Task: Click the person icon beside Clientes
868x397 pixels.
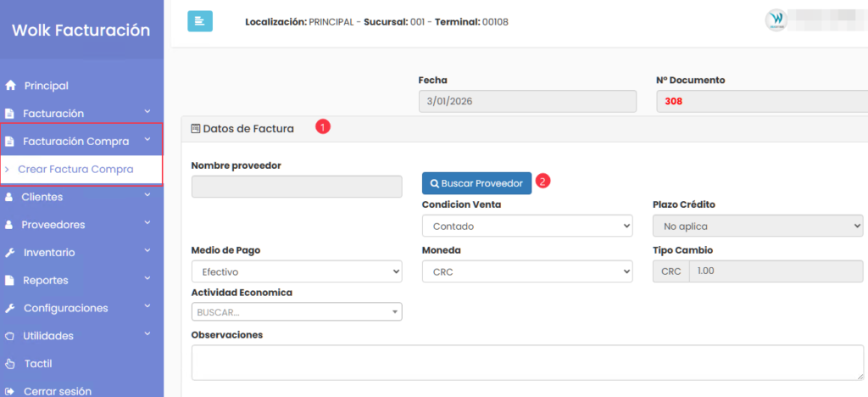Action: 9,198
